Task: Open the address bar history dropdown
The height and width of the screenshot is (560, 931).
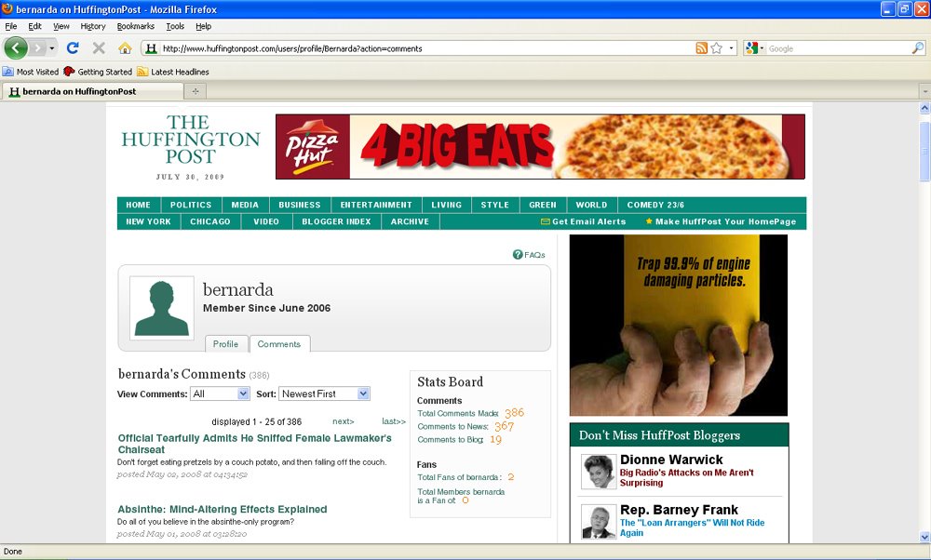Action: tap(731, 48)
